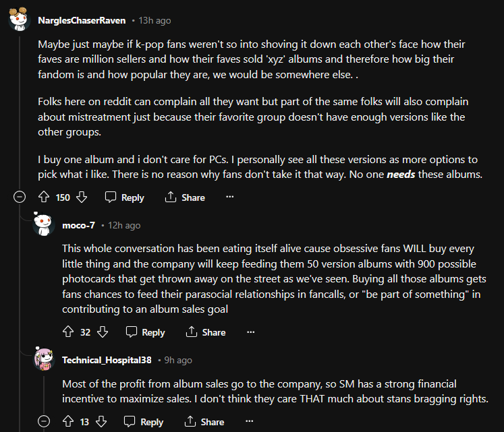Downvote moco-7's comment
Screen dimensions: 504x432
coord(103,332)
